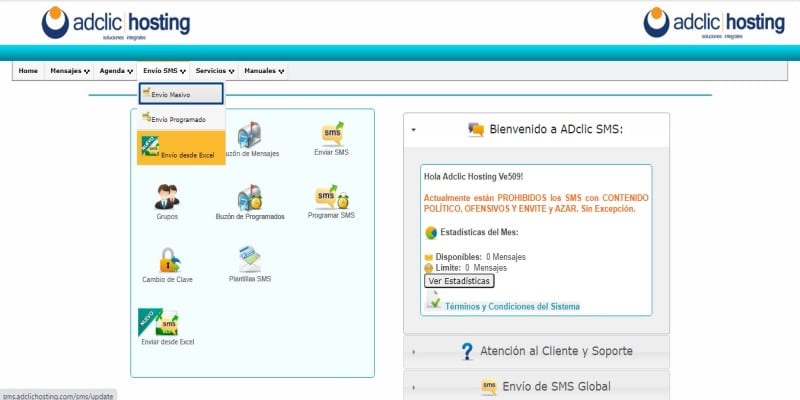The image size is (800, 400).
Task: Open the Servicios dropdown menu
Action: (x=214, y=71)
